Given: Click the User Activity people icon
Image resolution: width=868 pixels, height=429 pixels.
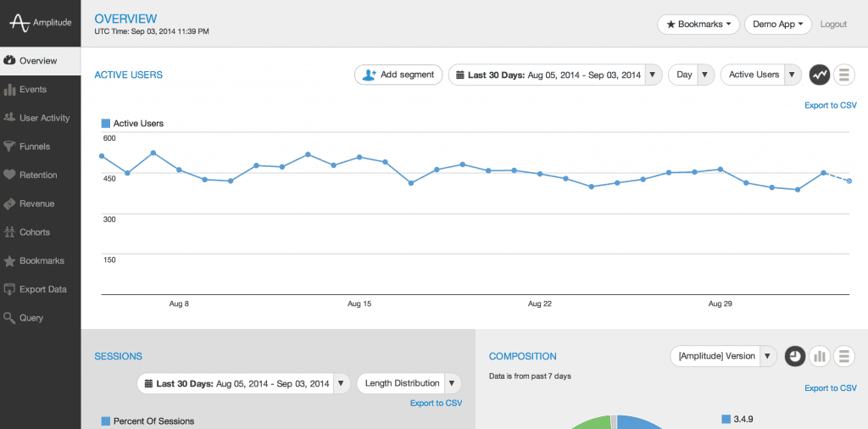Looking at the screenshot, I should click(x=10, y=119).
